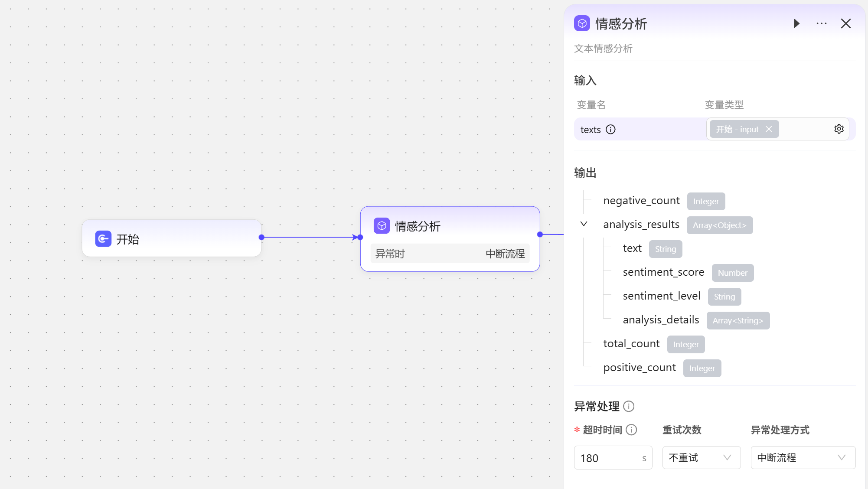Click the 异常处理 info icon
The width and height of the screenshot is (868, 489).
tap(629, 406)
